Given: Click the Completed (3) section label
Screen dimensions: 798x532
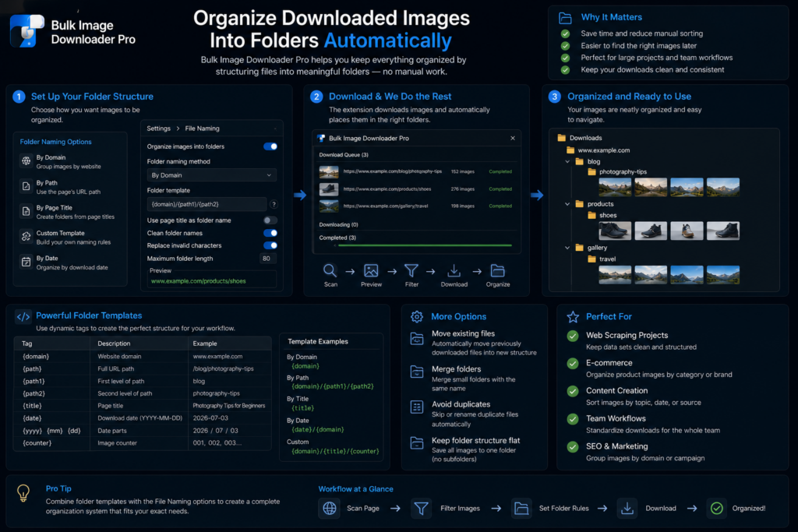Looking at the screenshot, I should click(x=337, y=238).
